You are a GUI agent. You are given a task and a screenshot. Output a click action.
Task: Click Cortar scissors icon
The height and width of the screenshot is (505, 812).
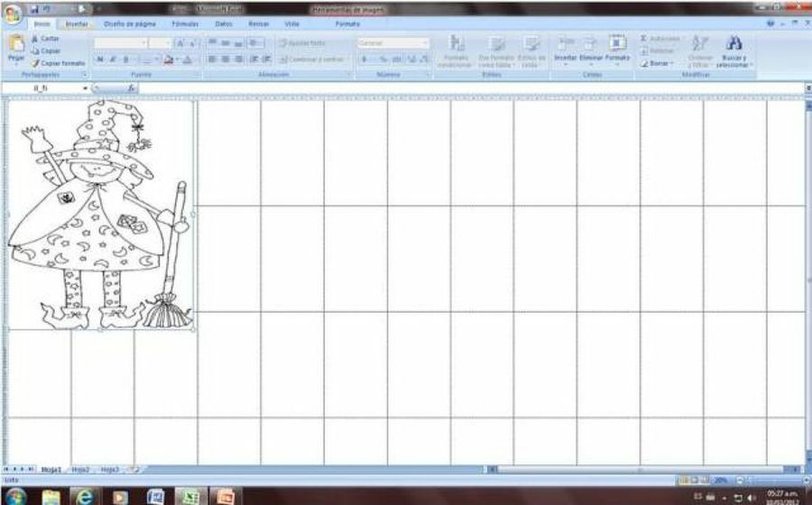click(x=35, y=39)
